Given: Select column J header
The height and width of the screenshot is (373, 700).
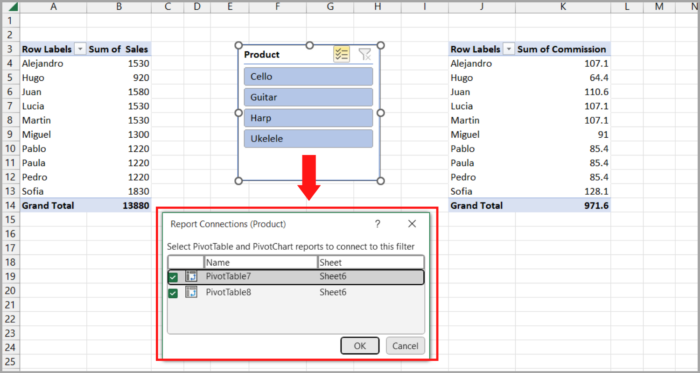Looking at the screenshot, I should point(482,7).
